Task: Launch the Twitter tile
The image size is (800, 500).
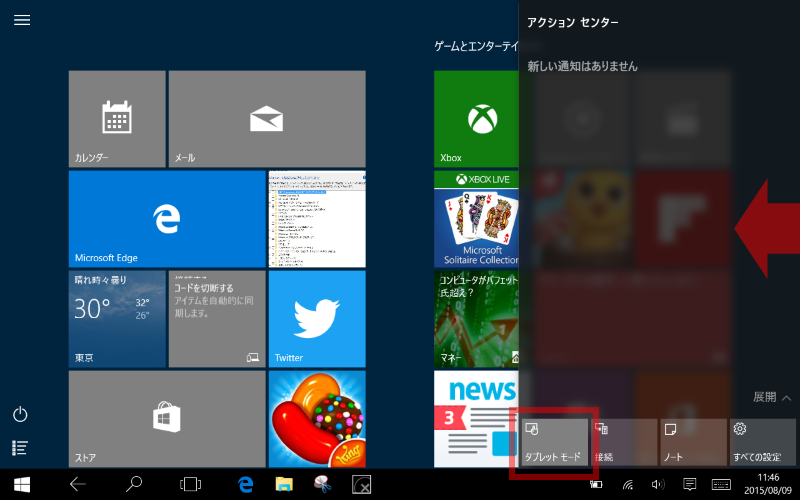Action: click(317, 319)
